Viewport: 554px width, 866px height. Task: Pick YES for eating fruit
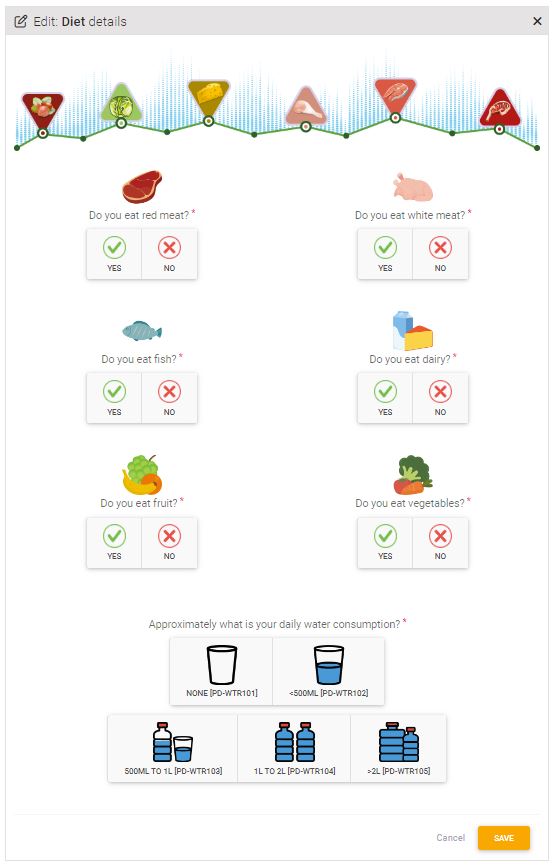[x=114, y=542]
